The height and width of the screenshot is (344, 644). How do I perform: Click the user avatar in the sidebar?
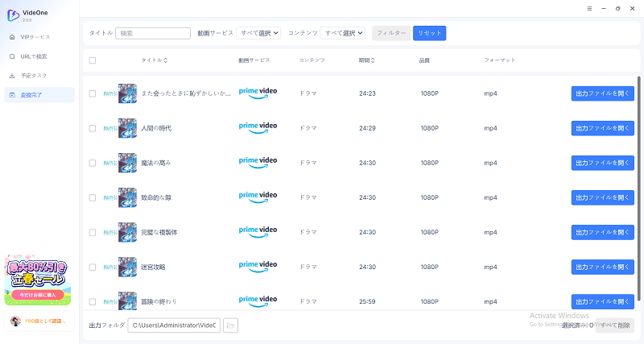15,321
